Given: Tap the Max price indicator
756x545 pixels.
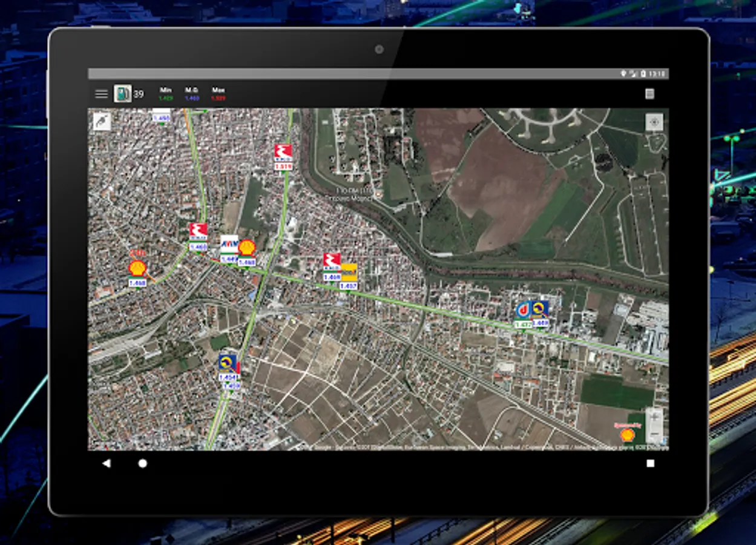Looking at the screenshot, I should 219,94.
